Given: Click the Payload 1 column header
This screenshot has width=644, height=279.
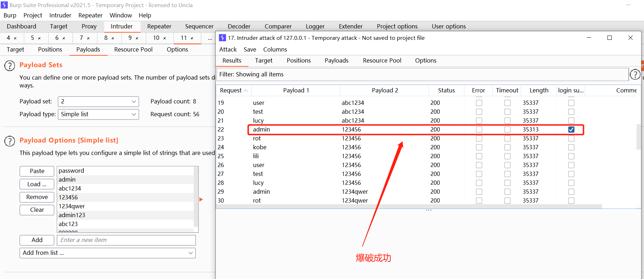Looking at the screenshot, I should coord(296,90).
